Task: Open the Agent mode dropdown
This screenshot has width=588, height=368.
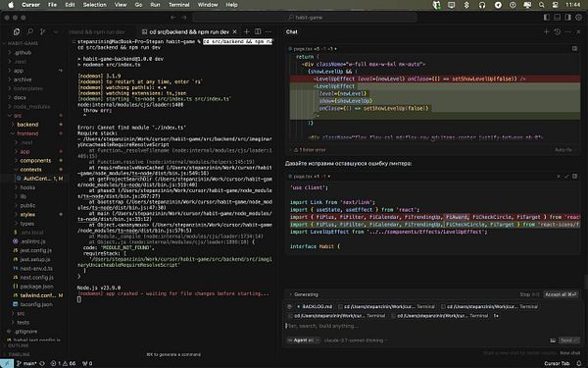Action: coord(304,341)
